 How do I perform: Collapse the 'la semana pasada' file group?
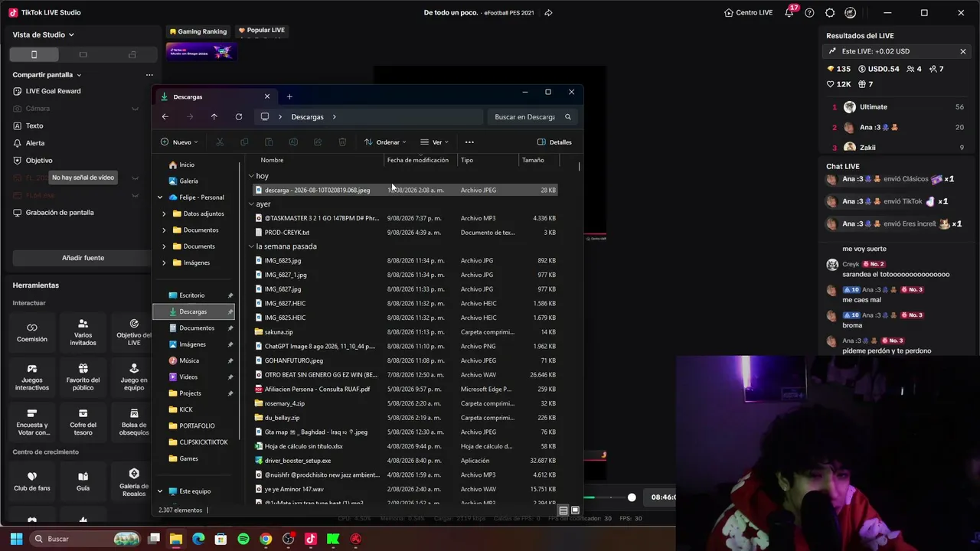[251, 246]
